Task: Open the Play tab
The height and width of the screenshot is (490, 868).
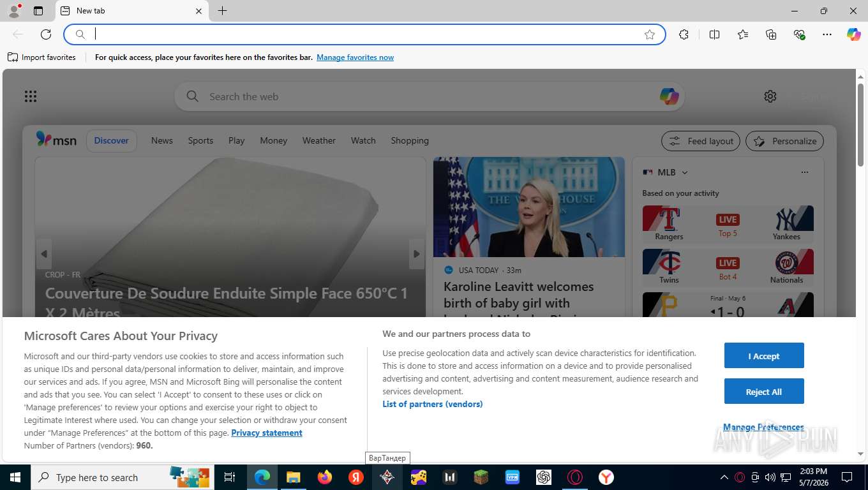Action: click(237, 140)
